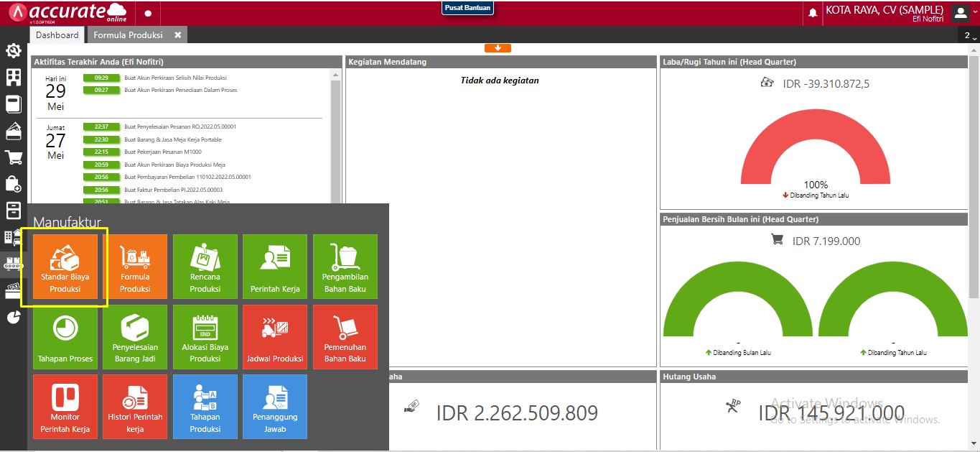Open the sales cart module in sidebar
The image size is (980, 452).
[x=14, y=157]
